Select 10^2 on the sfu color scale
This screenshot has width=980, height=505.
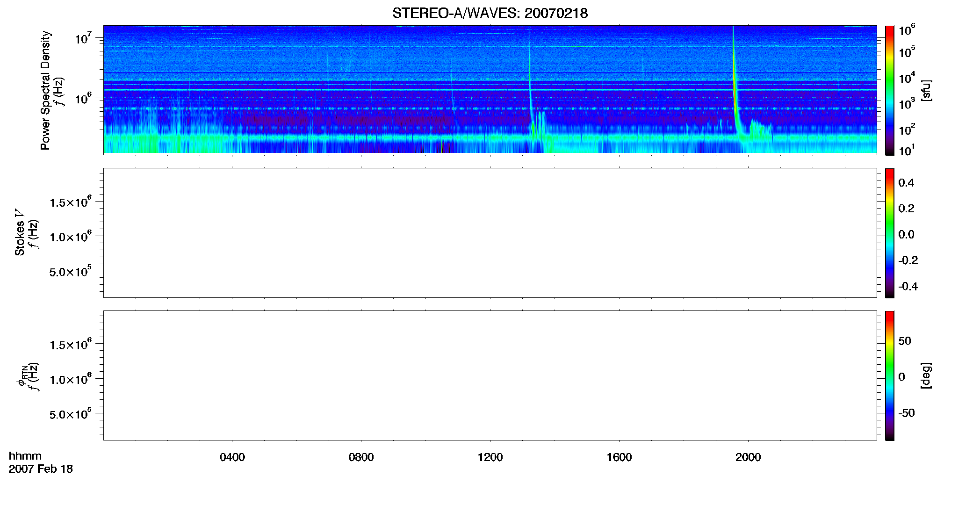click(907, 129)
